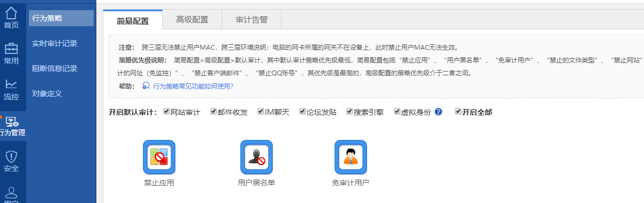Click the 禁止应用 label text
The width and height of the screenshot is (644, 203).
point(159,183)
